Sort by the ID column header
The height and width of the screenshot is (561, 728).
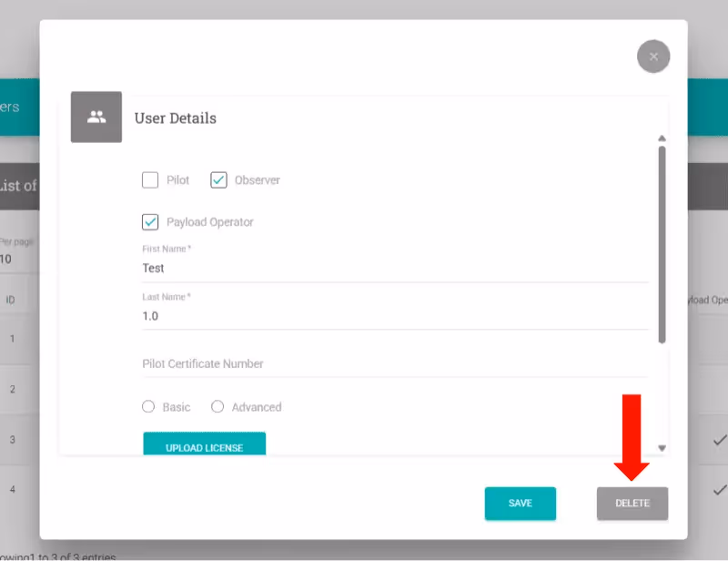click(10, 300)
